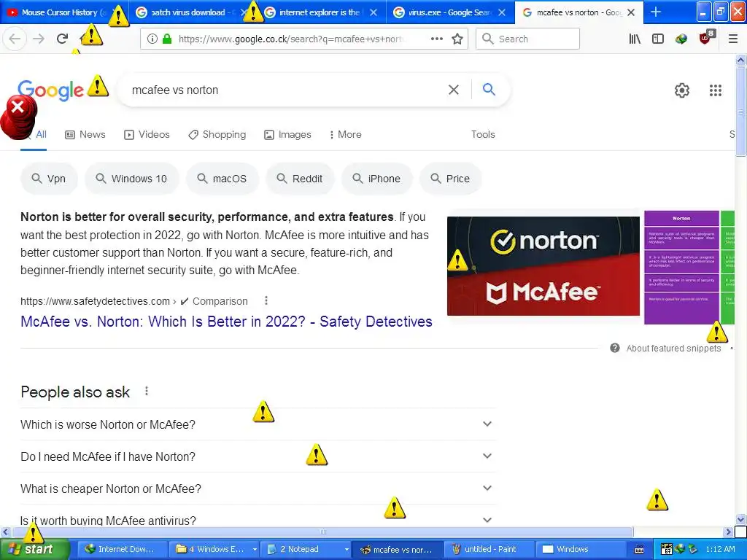Viewport: 747px width, 560px height.
Task: Open the Google apps grid
Action: tap(715, 90)
